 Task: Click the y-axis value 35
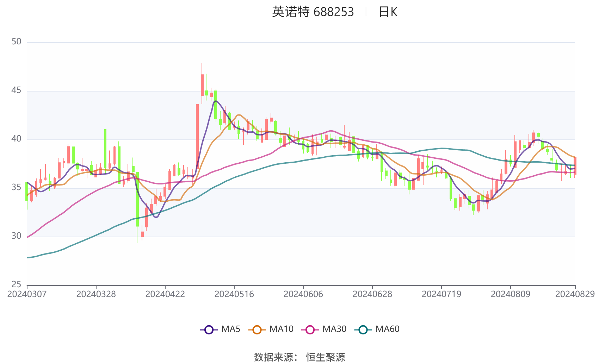pos(16,187)
